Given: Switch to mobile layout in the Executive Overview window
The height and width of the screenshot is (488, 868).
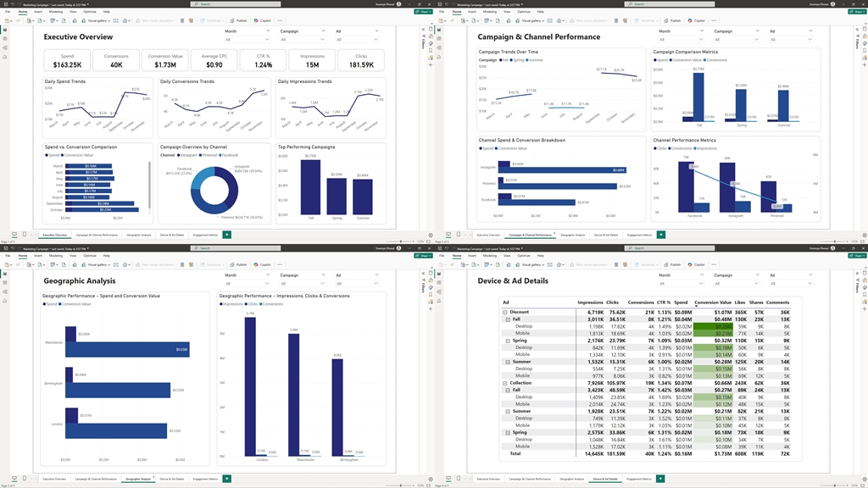Looking at the screenshot, I should coord(25,235).
